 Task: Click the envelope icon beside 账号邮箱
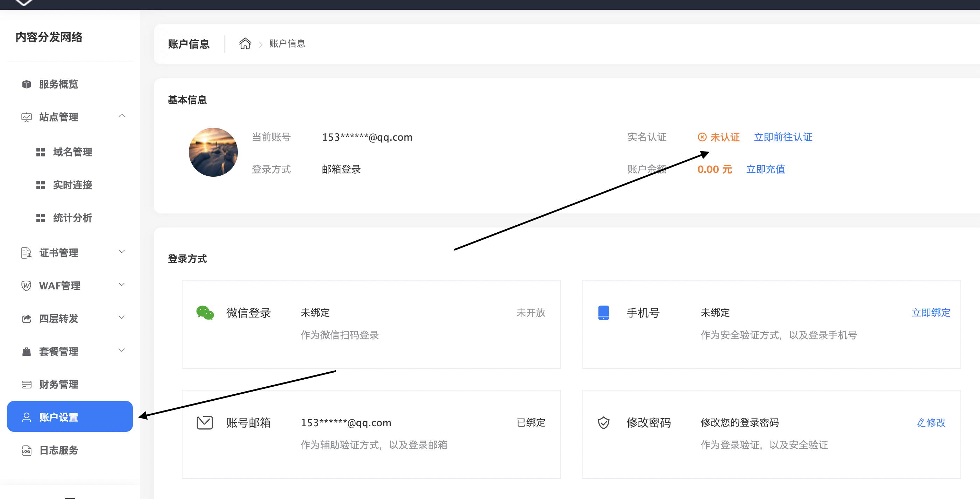pyautogui.click(x=205, y=422)
